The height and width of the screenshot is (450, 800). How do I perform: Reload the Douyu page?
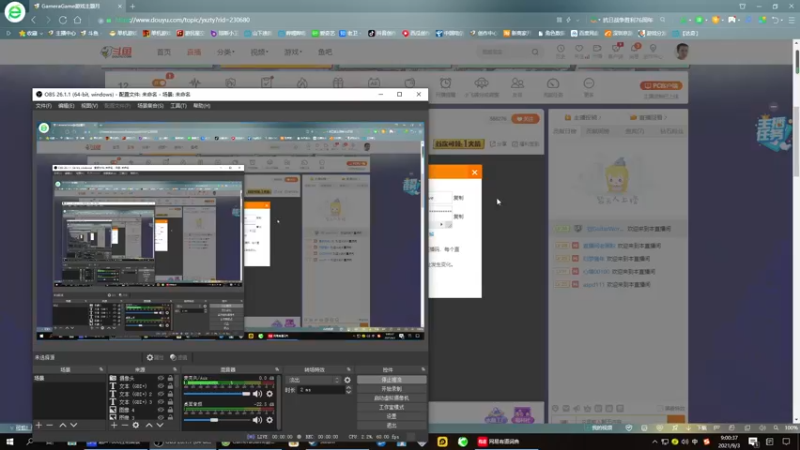pyautogui.click(x=63, y=20)
